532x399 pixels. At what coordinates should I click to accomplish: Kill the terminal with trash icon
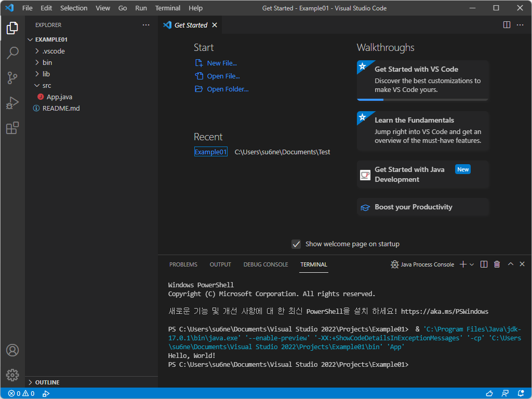point(497,264)
